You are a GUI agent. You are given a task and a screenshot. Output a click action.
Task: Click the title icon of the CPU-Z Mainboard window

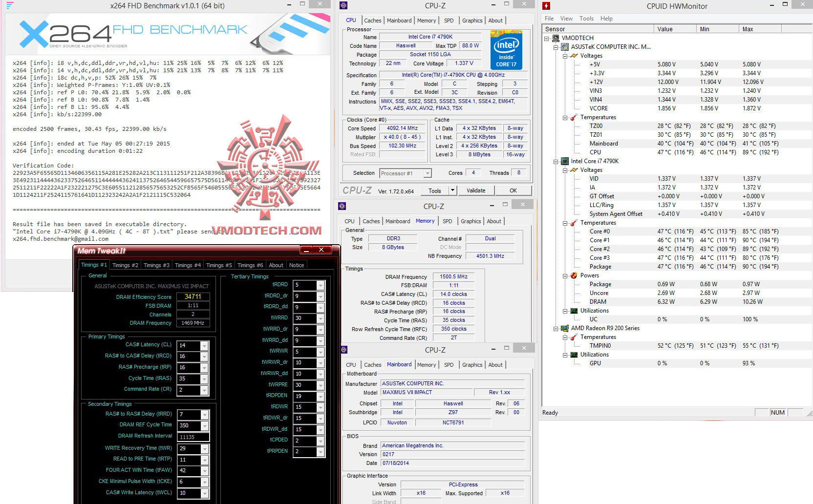coord(343,350)
